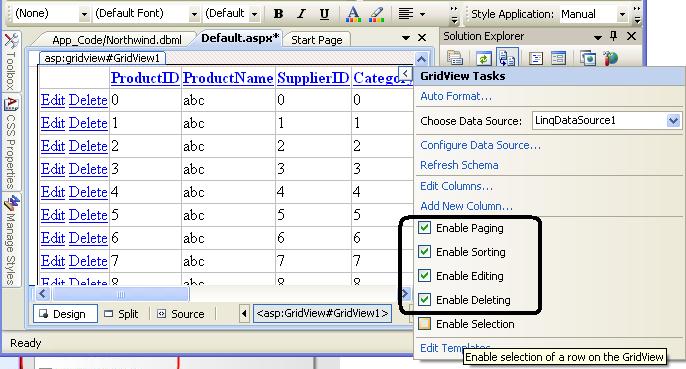Uncheck Enable Editing
686x369 pixels.
424,276
